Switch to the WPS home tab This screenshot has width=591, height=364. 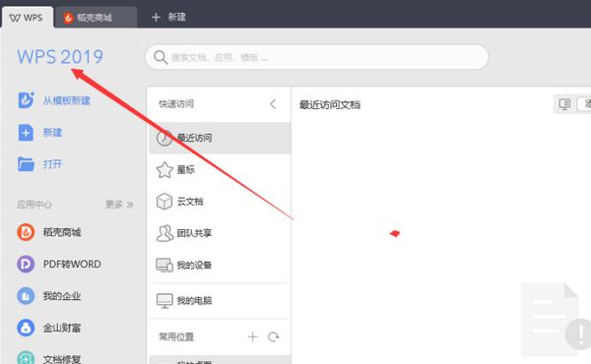pos(28,18)
